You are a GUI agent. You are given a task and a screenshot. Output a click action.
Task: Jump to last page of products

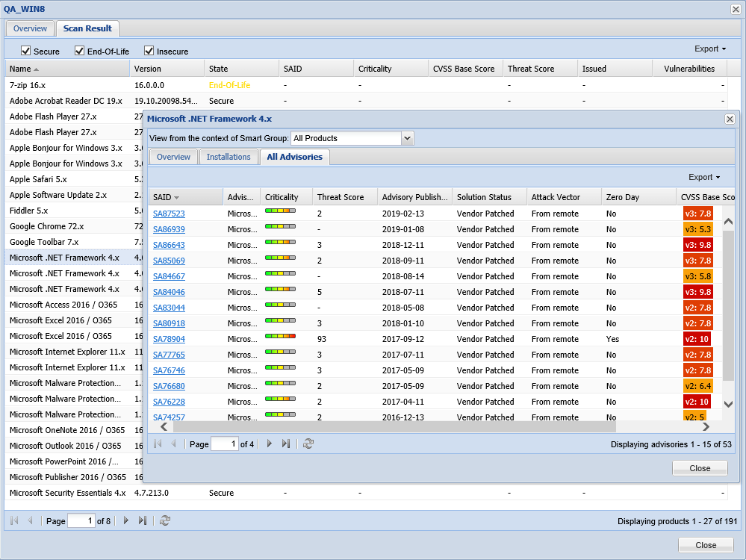pos(143,521)
